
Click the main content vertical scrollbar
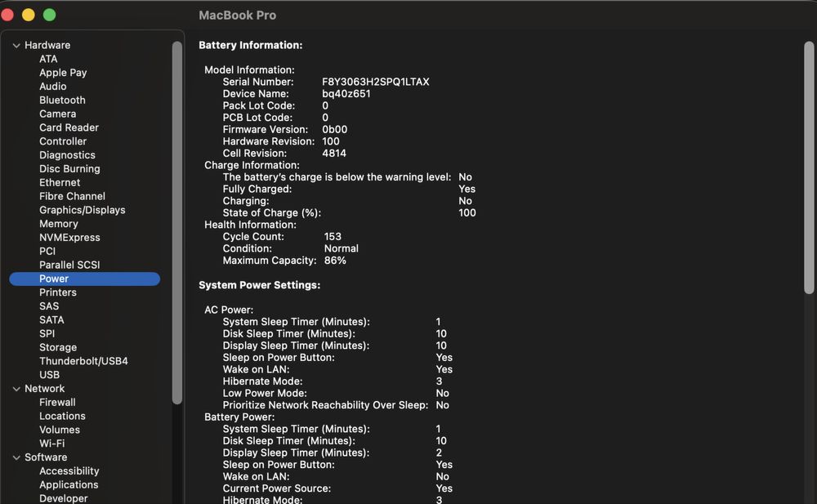point(809,167)
